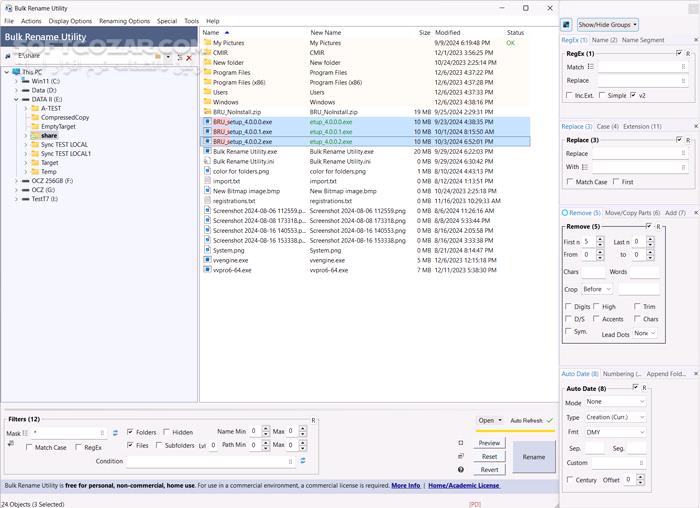Reset the Remove (5) group with its R button
This screenshot has width=700, height=508.
[x=658, y=227]
